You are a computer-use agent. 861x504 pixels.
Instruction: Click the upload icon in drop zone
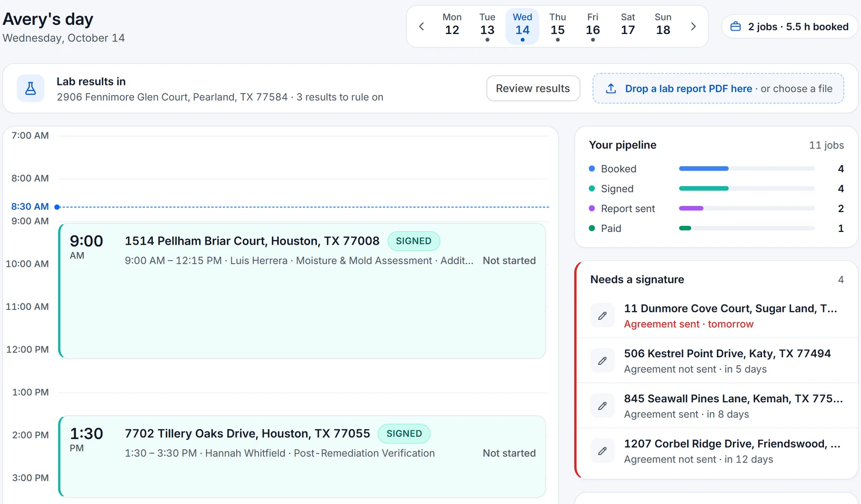611,89
